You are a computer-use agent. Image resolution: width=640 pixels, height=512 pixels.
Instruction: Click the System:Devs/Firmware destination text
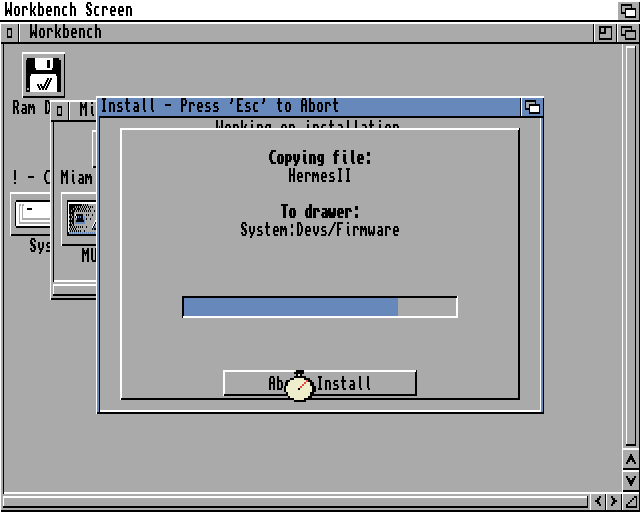tap(320, 229)
